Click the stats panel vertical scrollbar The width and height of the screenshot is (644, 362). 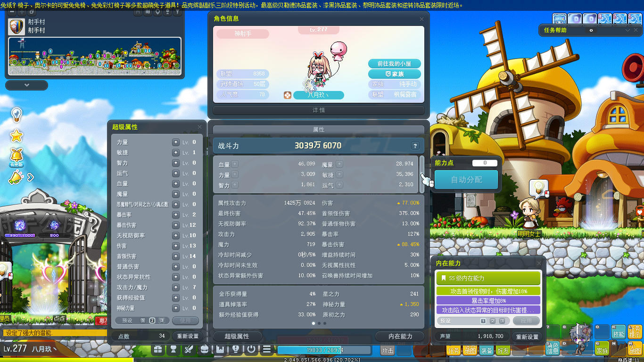[x=422, y=173]
